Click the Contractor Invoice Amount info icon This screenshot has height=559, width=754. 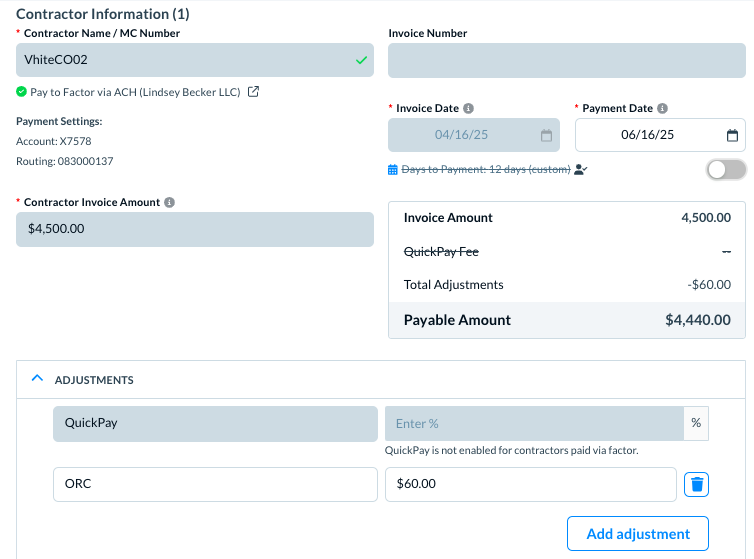[x=169, y=202]
